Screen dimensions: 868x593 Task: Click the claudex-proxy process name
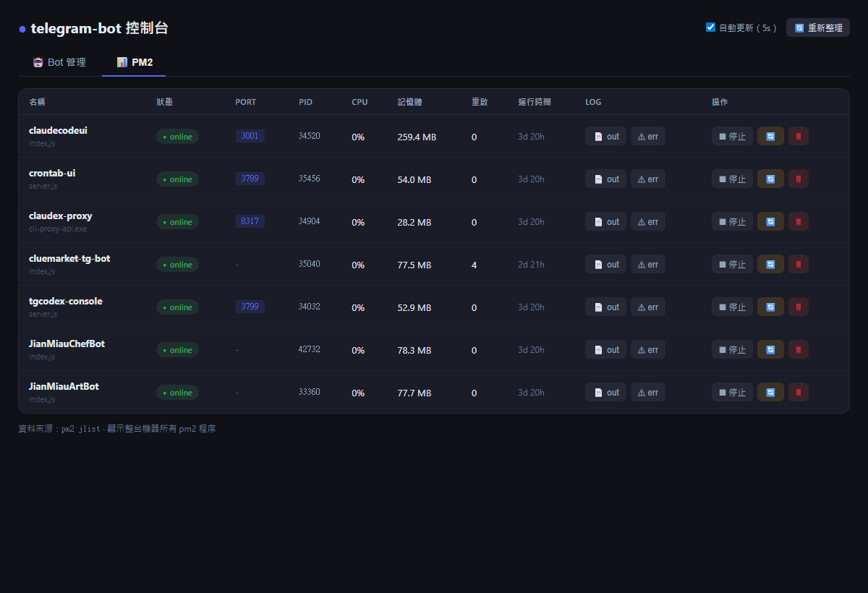[x=61, y=216]
